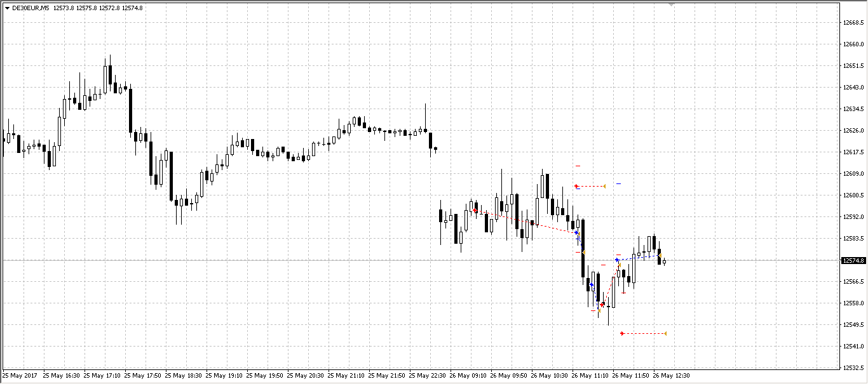Click the 25 May 17:50 time label

[x=144, y=376]
